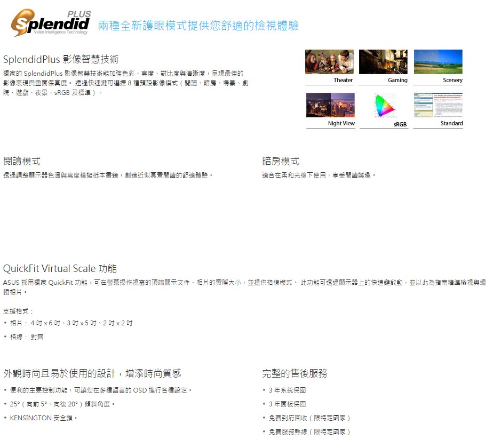This screenshot has height=448, width=493.
Task: Click the 暗房模式 heading
Action: [281, 161]
